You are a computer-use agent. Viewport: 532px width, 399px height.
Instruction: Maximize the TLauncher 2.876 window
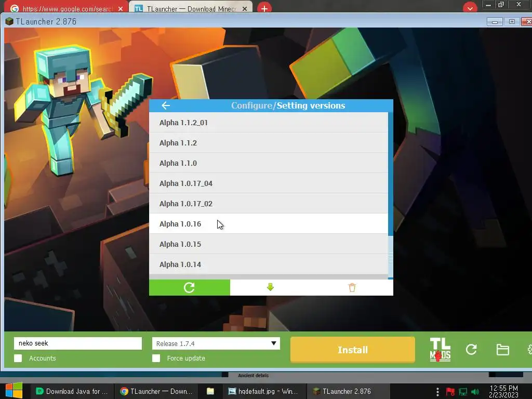pos(512,22)
